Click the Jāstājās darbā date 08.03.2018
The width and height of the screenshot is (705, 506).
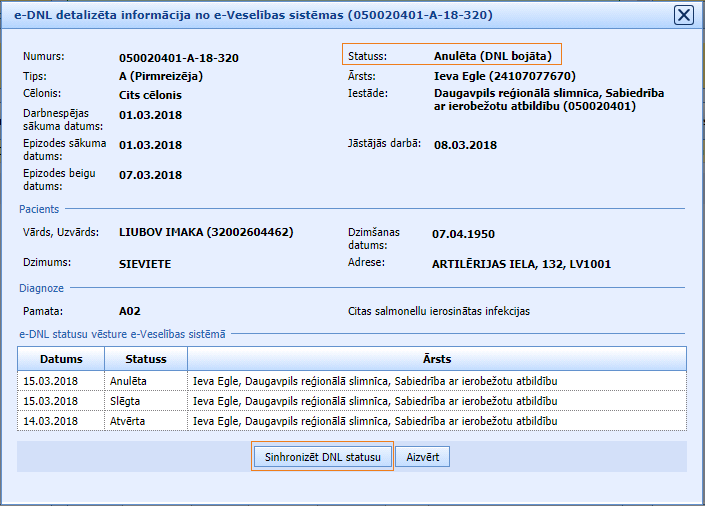point(465,145)
